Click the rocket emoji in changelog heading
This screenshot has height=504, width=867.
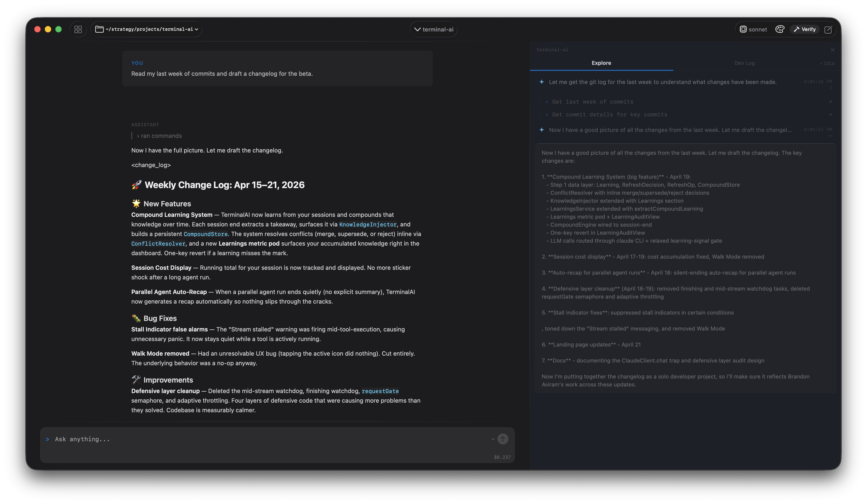(137, 185)
